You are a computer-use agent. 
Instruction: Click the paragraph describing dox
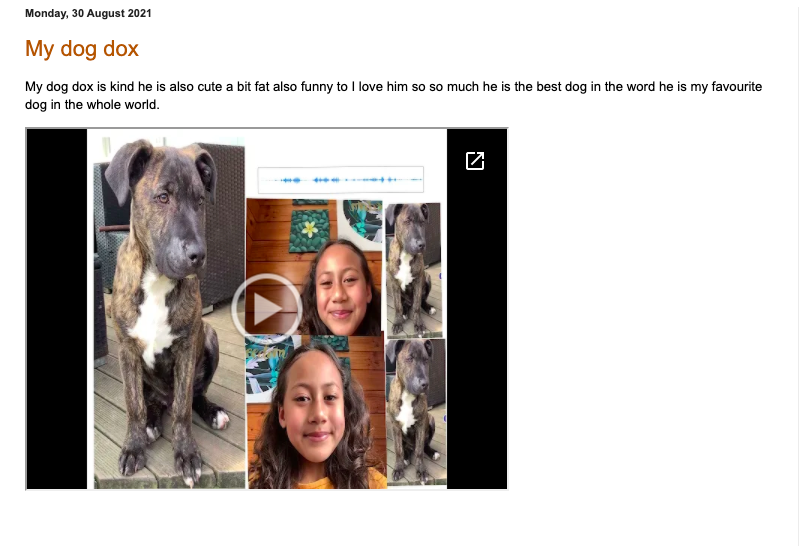(393, 96)
